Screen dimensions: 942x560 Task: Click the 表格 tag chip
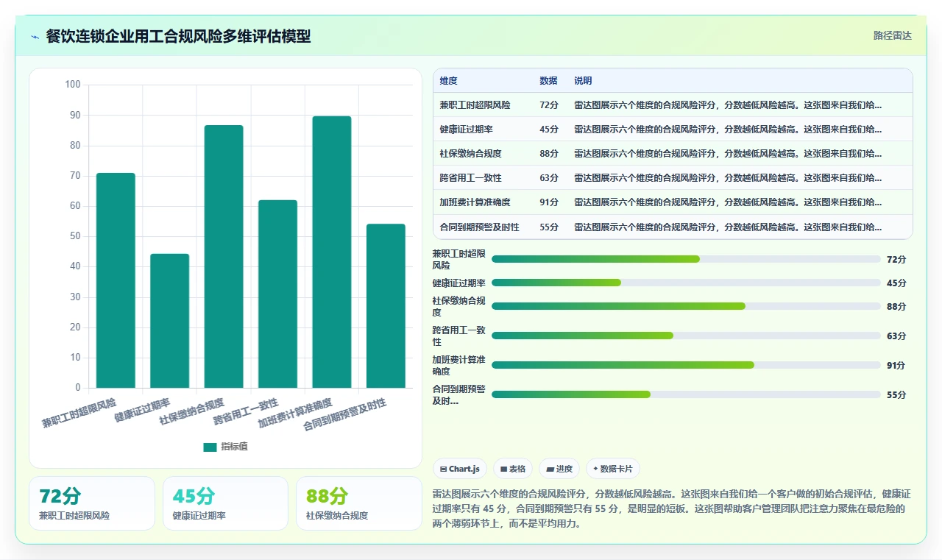[x=513, y=469]
